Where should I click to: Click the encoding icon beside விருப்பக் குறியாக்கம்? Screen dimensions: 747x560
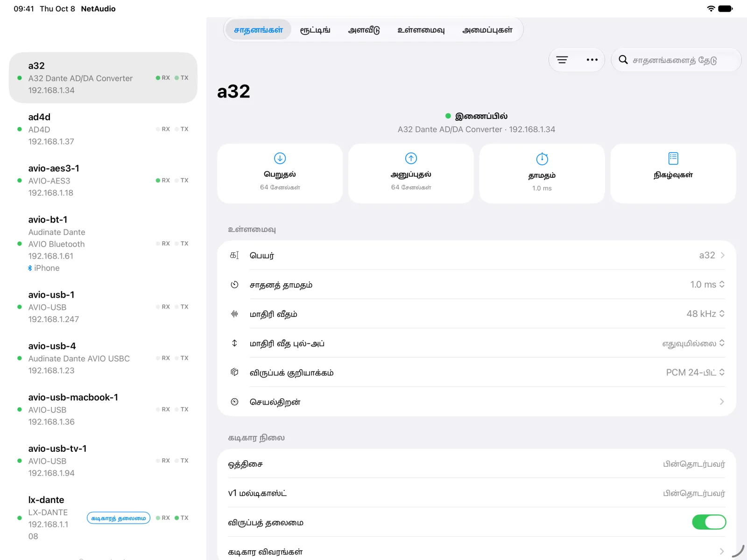234,372
